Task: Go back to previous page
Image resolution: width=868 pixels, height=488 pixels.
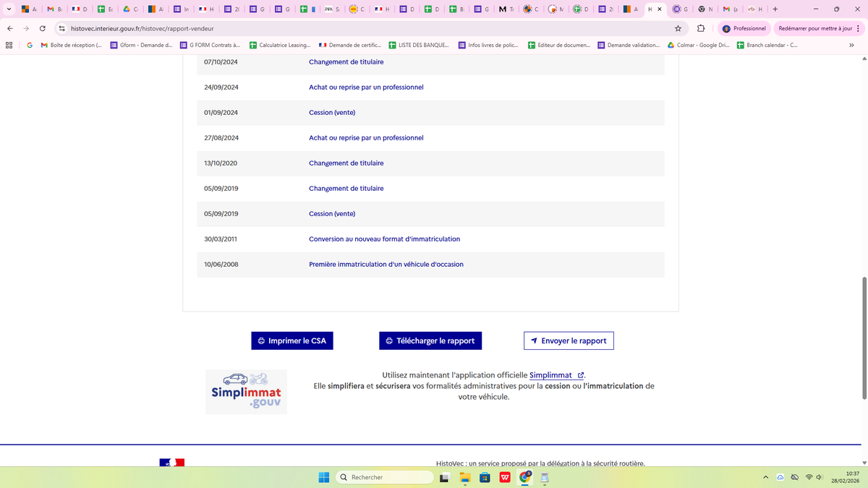Action: pos(9,28)
